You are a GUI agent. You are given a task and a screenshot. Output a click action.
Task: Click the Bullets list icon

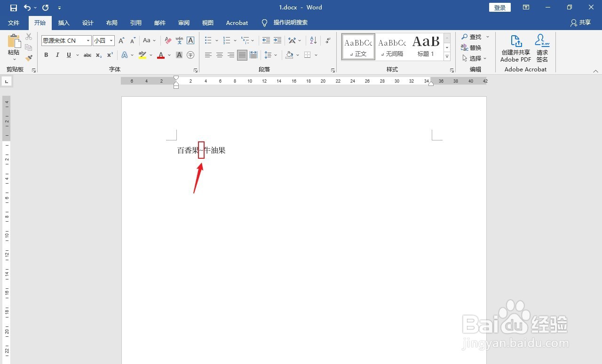208,40
